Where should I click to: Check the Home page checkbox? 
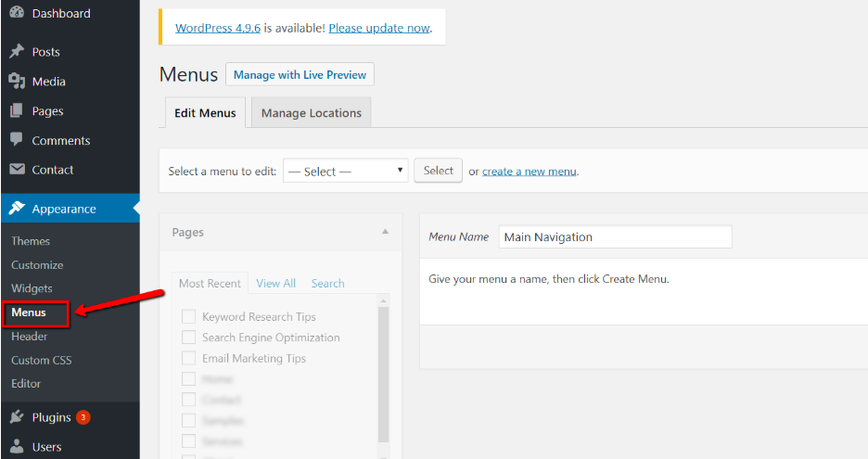coord(189,378)
